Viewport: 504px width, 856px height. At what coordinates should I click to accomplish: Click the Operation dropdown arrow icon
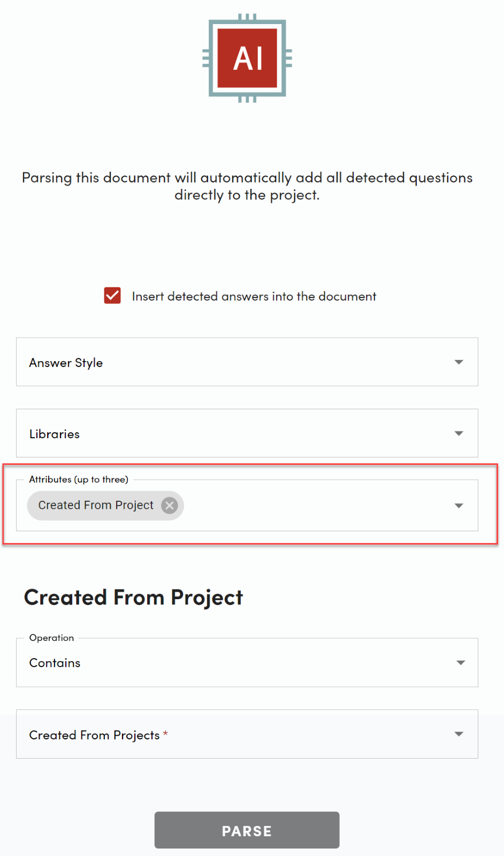click(460, 663)
